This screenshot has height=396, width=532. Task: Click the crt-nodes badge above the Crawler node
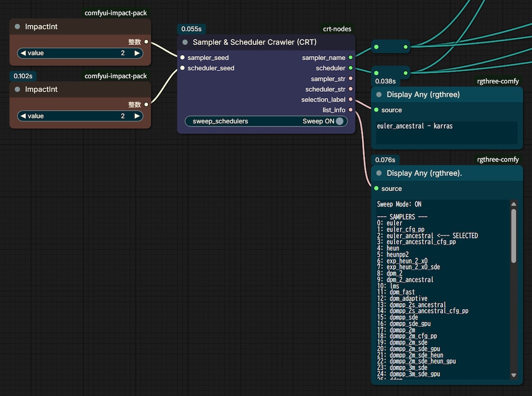tap(337, 29)
